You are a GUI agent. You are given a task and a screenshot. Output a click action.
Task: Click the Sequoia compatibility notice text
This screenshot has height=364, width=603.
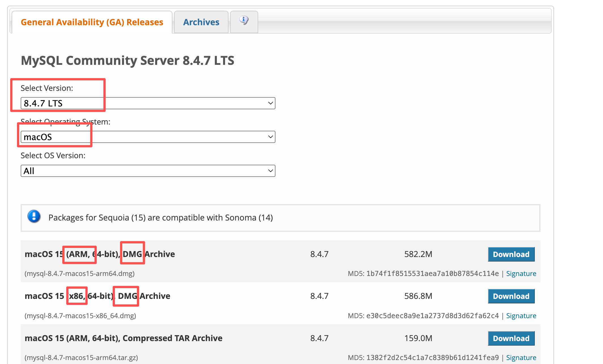pos(161,218)
